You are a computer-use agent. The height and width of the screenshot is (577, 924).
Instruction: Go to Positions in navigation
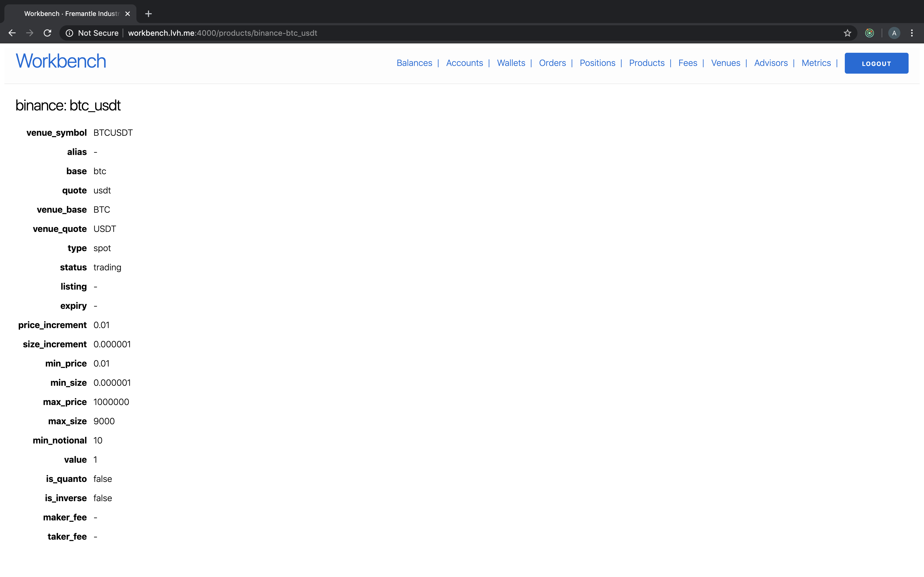(597, 63)
